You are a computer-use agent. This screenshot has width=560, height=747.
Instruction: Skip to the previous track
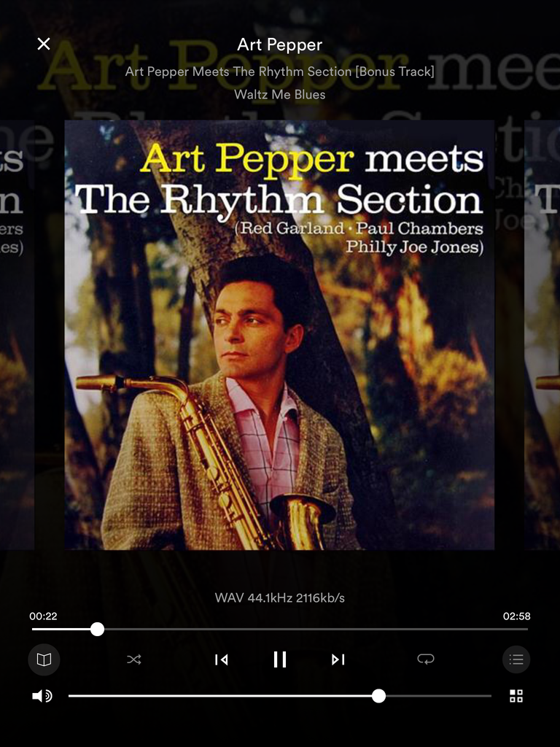coord(221,659)
